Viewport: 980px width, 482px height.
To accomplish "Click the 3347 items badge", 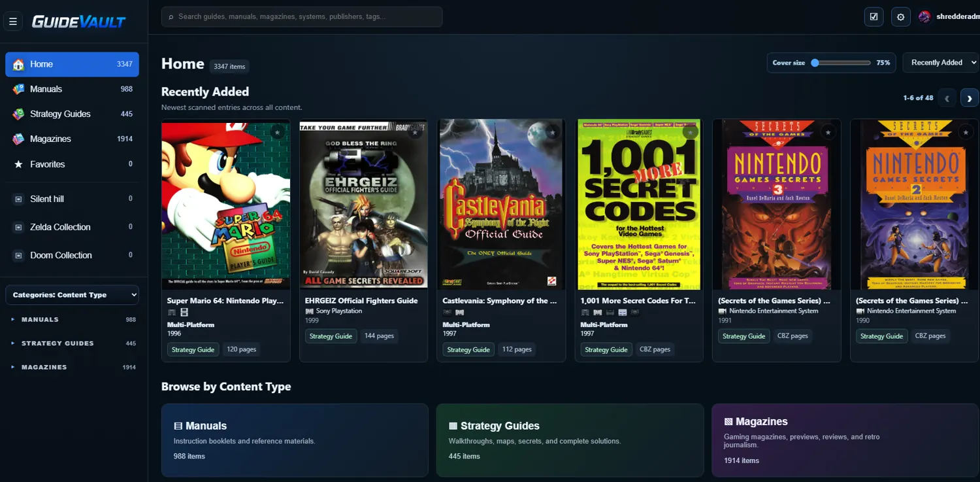I will [229, 66].
